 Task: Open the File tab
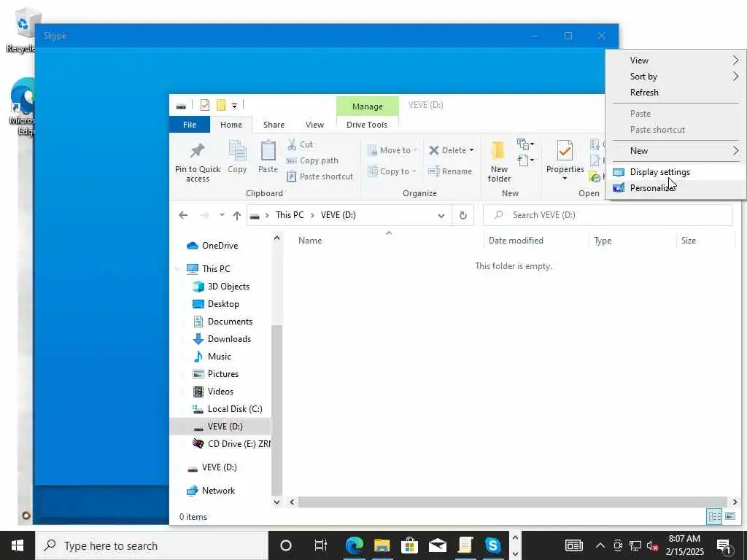[190, 125]
